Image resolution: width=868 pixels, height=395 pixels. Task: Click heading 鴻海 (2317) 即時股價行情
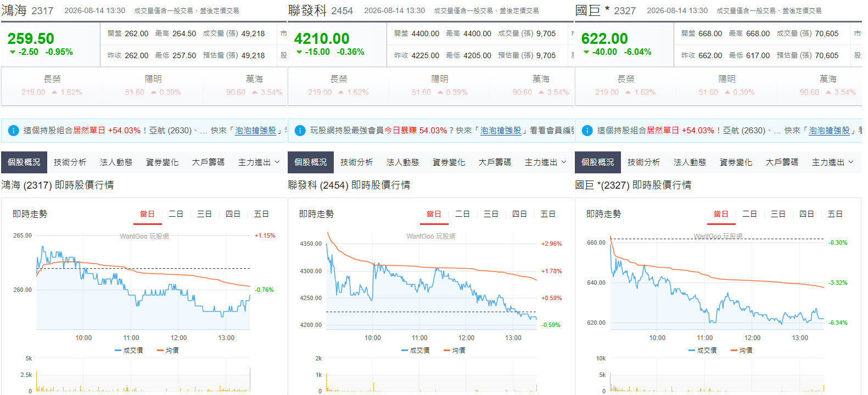coord(58,185)
